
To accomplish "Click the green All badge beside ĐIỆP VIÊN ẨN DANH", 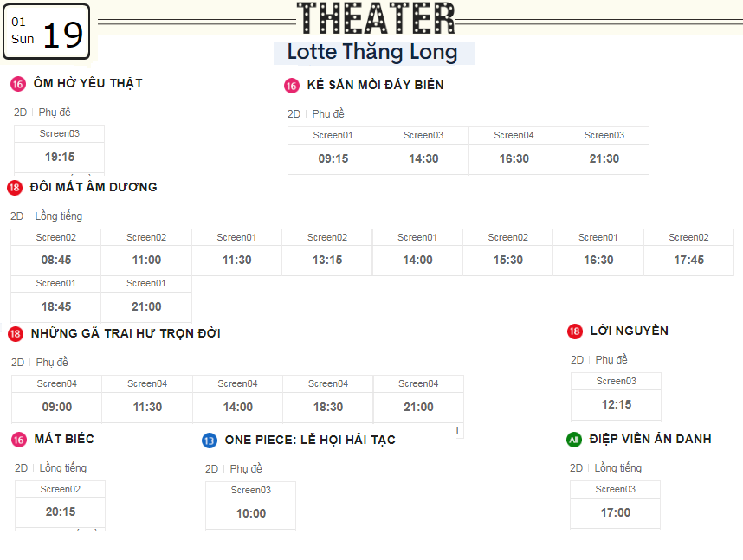I will point(574,440).
